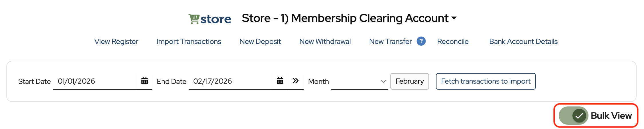Click the double-arrow icon after End Date
The height and width of the screenshot is (129, 644).
pyautogui.click(x=296, y=81)
